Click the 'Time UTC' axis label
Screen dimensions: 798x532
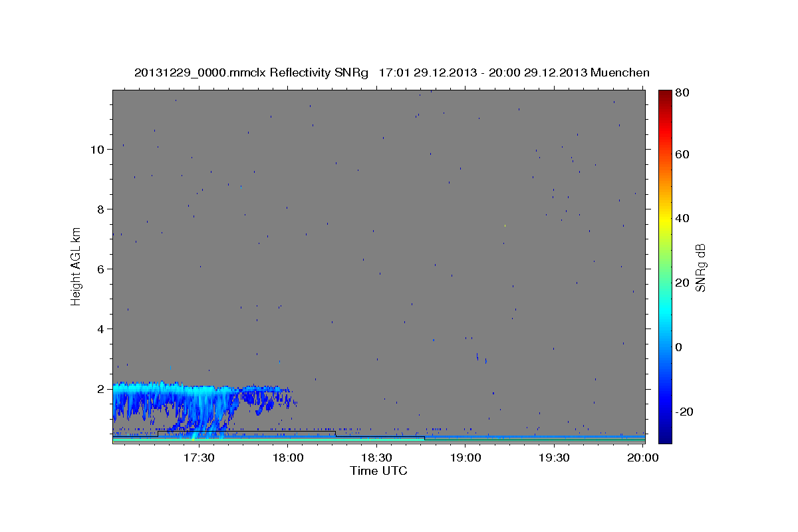point(378,471)
